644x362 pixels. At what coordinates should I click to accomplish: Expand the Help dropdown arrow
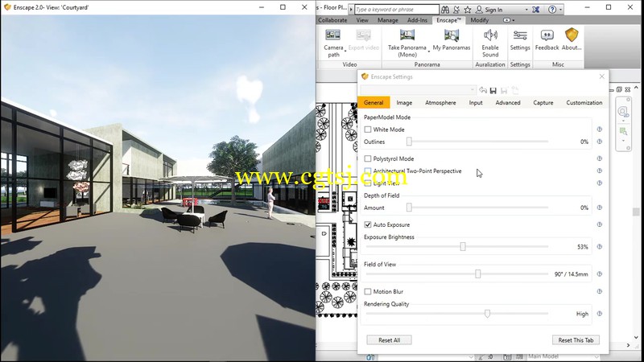pyautogui.click(x=560, y=10)
